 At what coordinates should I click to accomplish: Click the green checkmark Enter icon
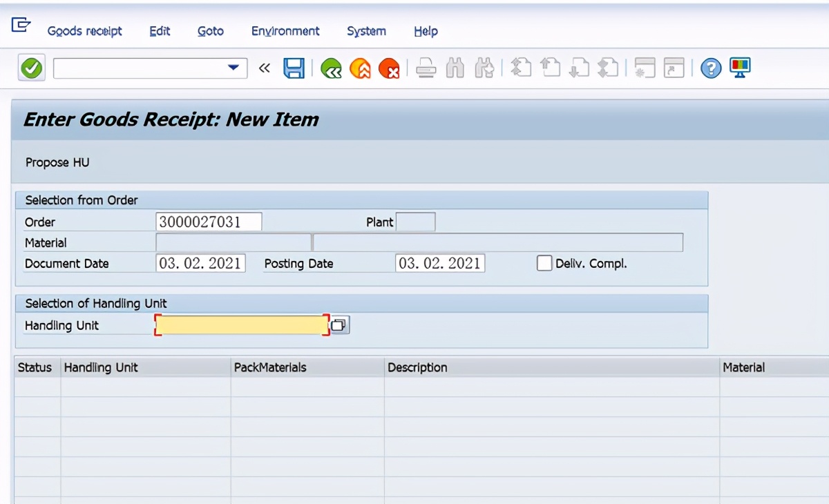click(31, 68)
